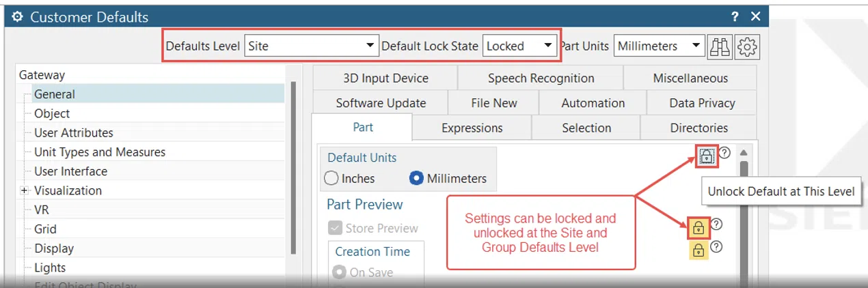This screenshot has height=288, width=868.
Task: Switch to the Expressions tab
Action: click(x=472, y=128)
